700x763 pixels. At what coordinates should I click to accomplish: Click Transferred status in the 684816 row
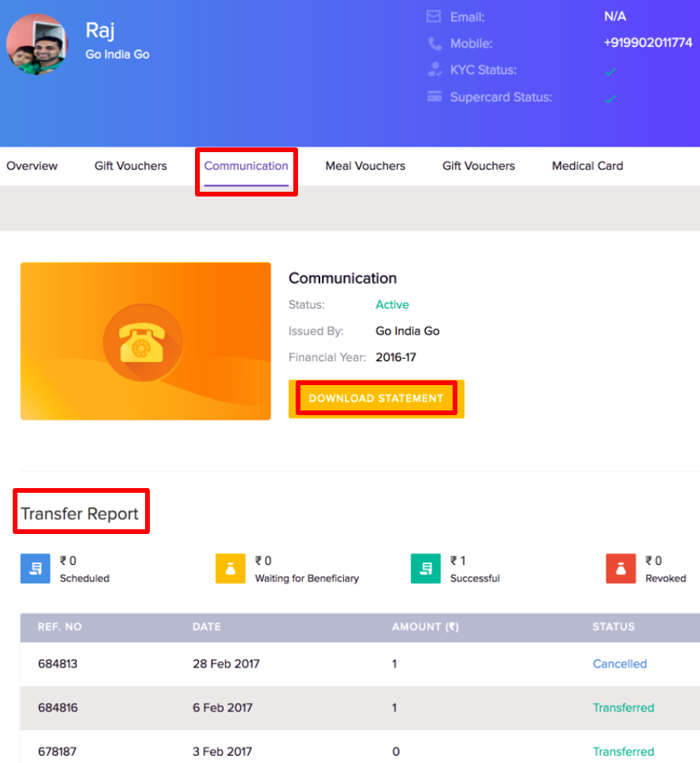tap(623, 708)
